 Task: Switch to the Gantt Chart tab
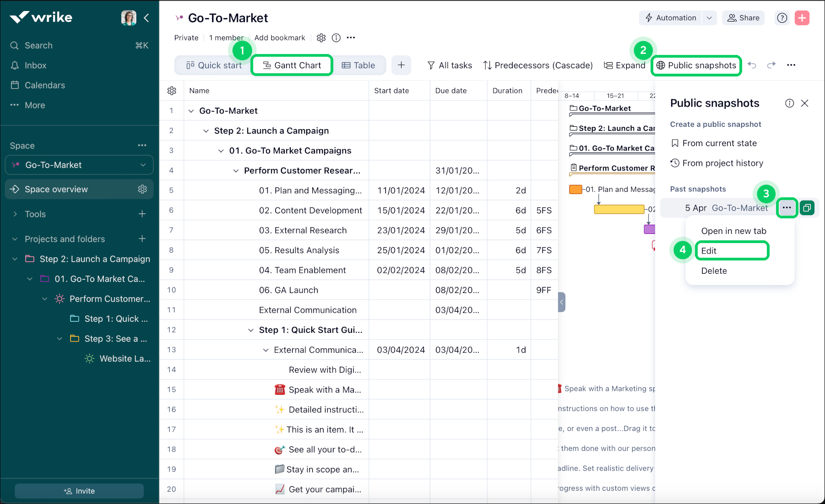292,65
